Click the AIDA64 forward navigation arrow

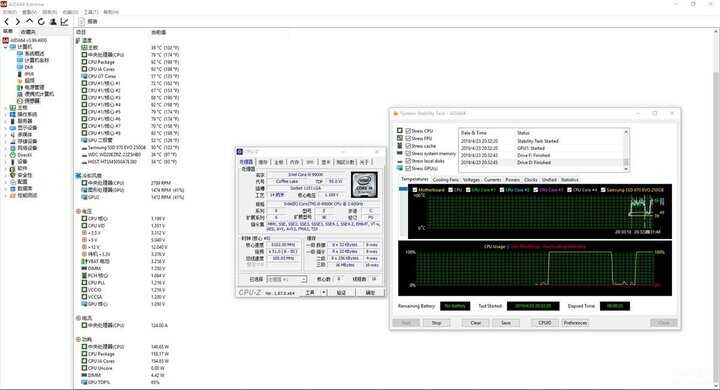coord(17,22)
